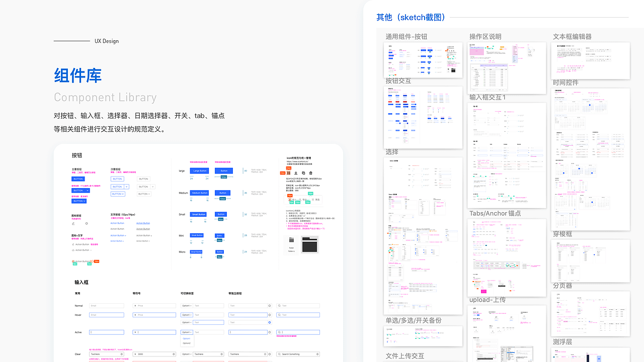This screenshot has width=644, height=362.
Task: Click the underlined blue Action Button link
Action: click(143, 223)
